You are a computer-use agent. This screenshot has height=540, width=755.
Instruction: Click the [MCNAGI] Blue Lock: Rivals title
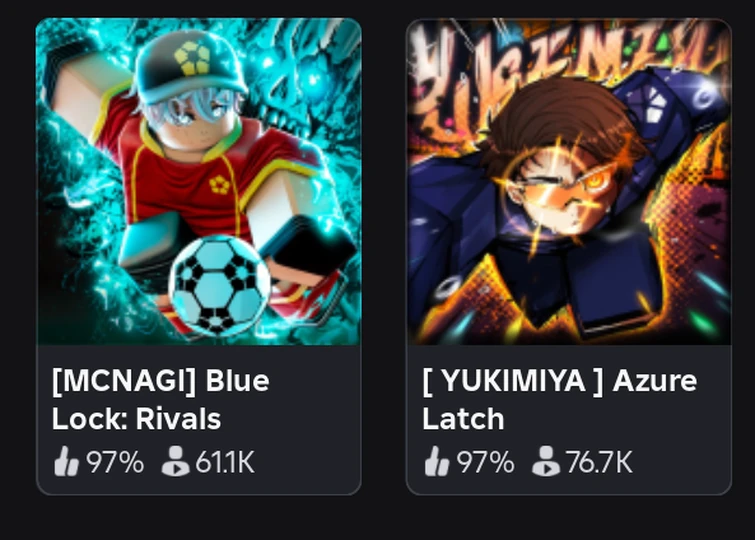[160, 400]
